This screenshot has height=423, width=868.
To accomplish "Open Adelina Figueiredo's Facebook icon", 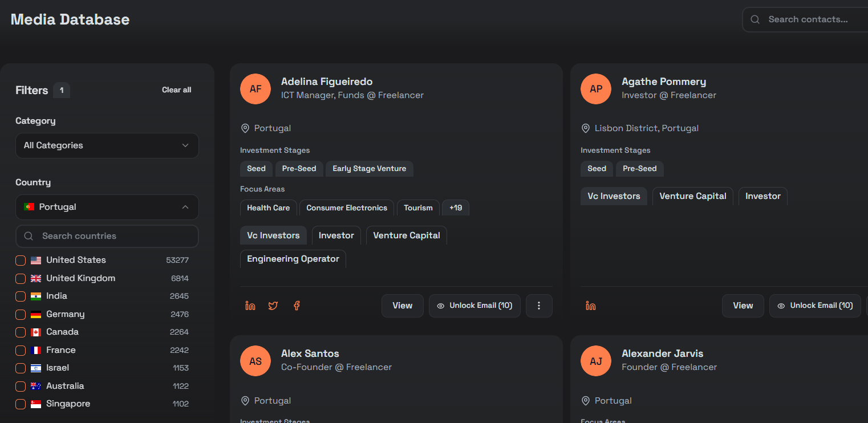I will point(297,306).
